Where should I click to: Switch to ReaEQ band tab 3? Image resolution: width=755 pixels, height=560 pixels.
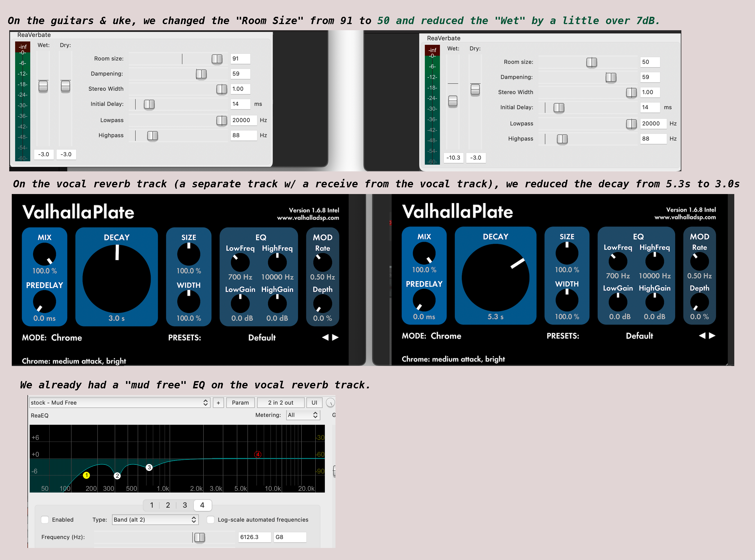185,505
